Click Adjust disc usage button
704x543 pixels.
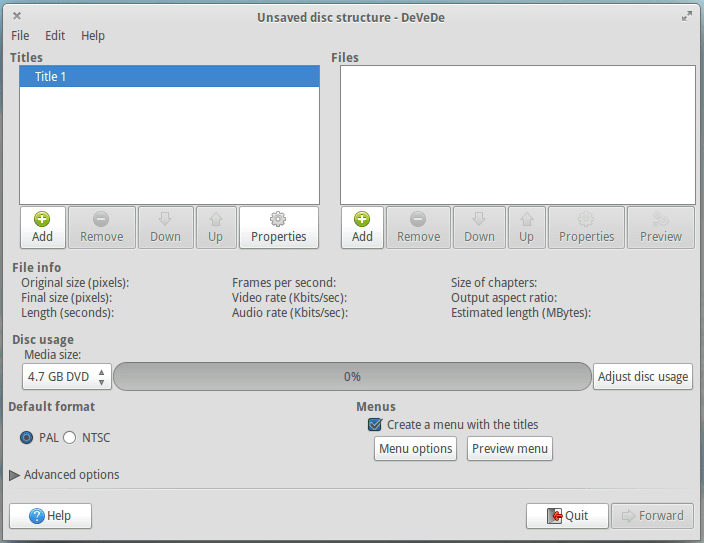pyautogui.click(x=643, y=376)
